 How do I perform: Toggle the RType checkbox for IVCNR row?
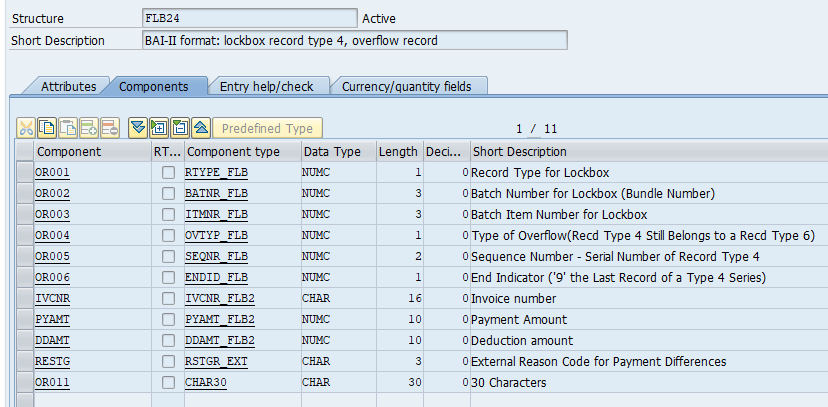[x=168, y=299]
